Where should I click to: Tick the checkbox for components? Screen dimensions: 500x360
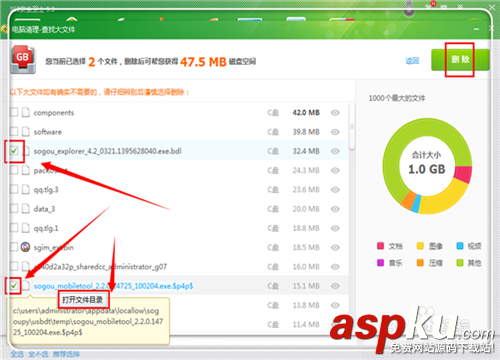pos(14,112)
